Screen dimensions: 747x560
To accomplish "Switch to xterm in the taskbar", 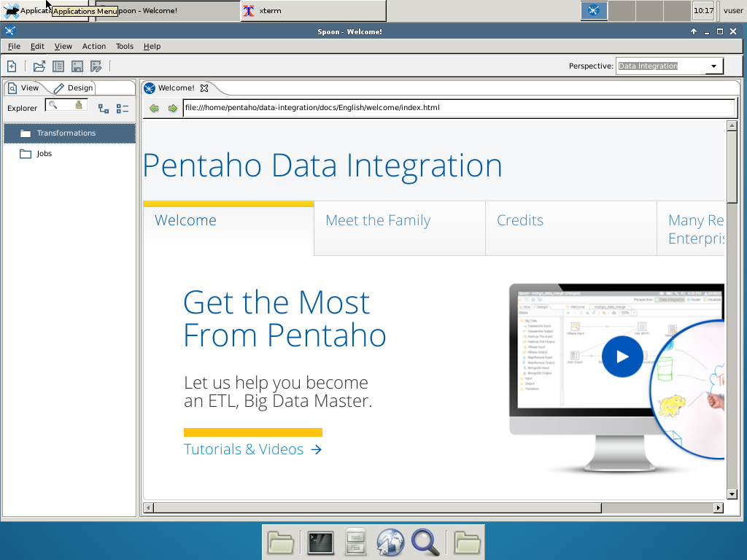I will (x=313, y=10).
